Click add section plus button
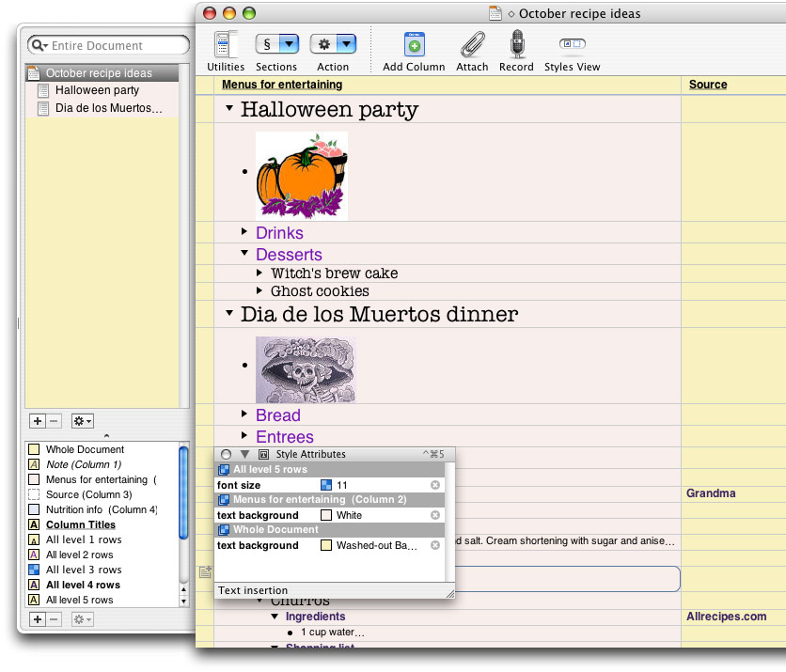 tap(38, 421)
